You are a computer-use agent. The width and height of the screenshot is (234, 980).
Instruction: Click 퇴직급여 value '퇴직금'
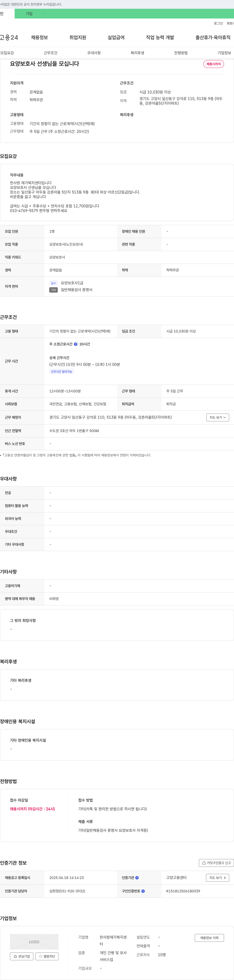[171, 404]
